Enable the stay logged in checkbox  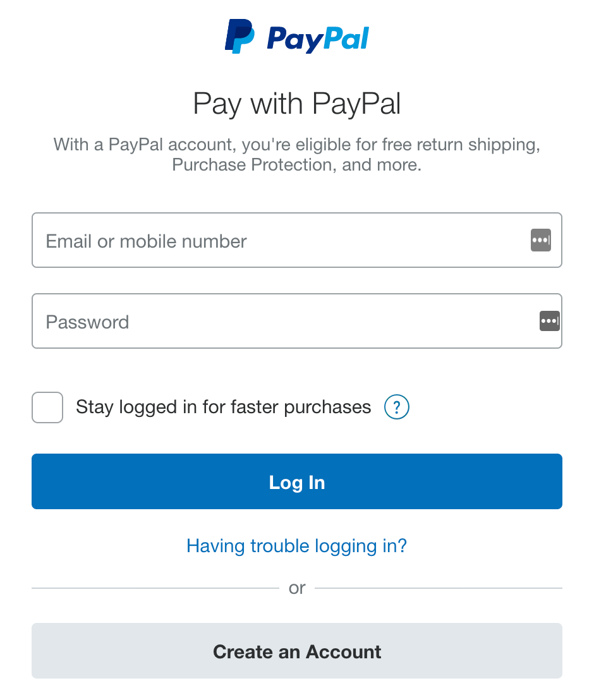click(47, 407)
